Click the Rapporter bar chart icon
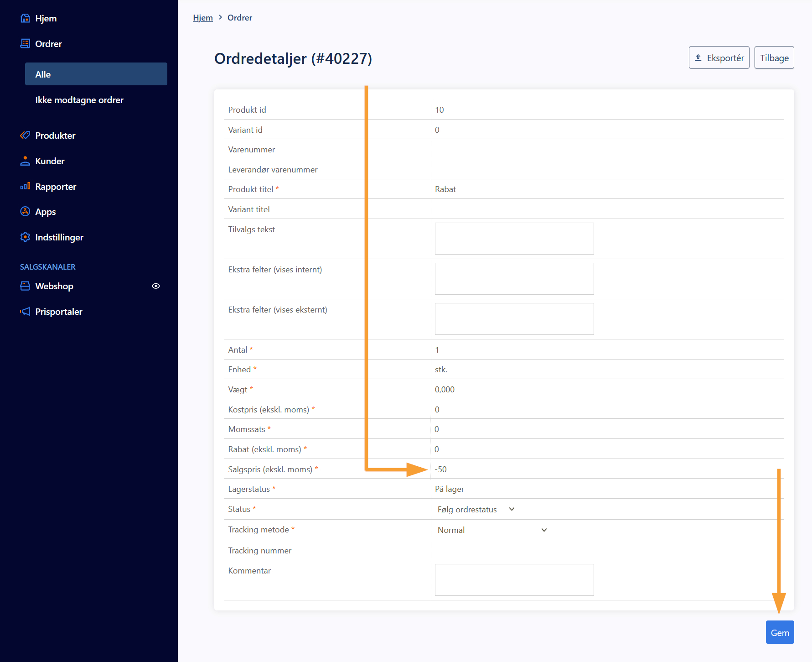Screen dimensions: 812x662 coord(26,186)
